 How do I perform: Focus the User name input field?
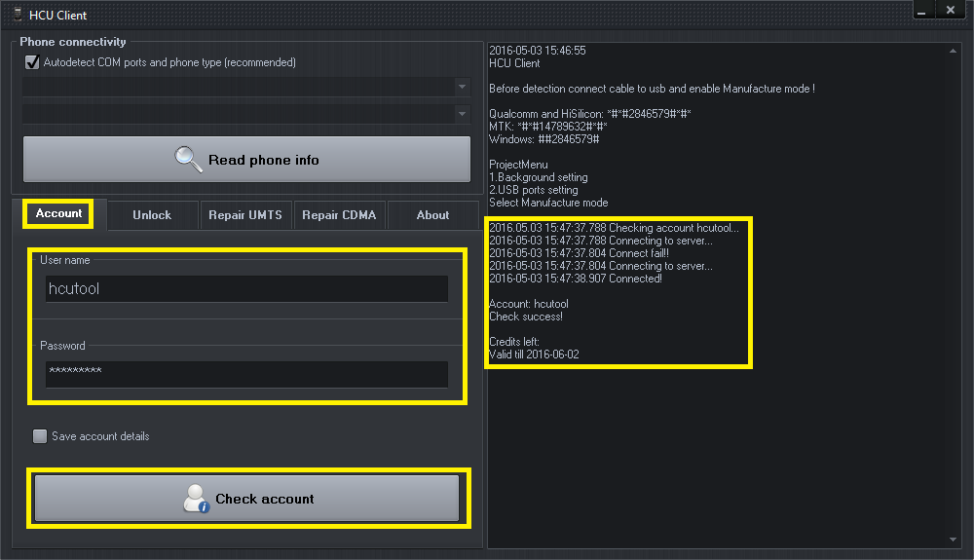[x=246, y=288]
